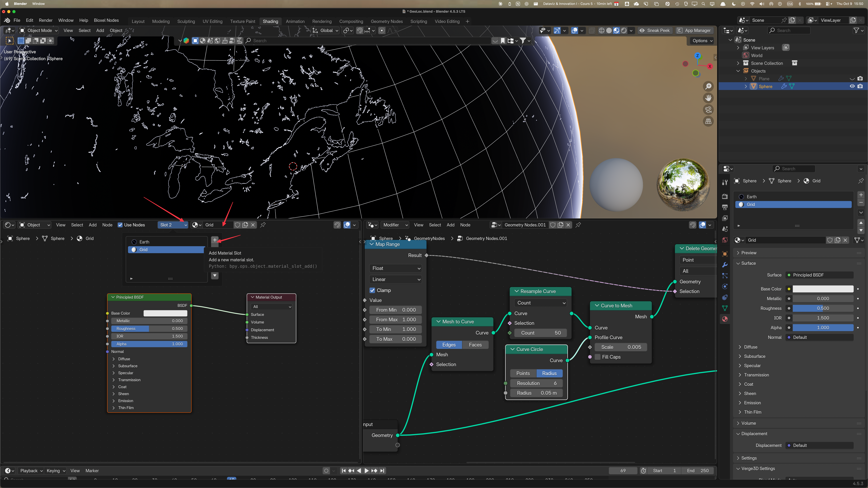
Task: Uncheck Clamp in Map Range node
Action: (x=372, y=290)
